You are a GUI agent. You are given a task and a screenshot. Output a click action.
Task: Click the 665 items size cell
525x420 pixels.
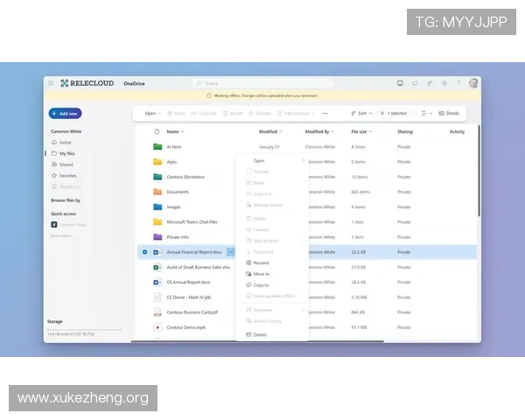pos(360,192)
